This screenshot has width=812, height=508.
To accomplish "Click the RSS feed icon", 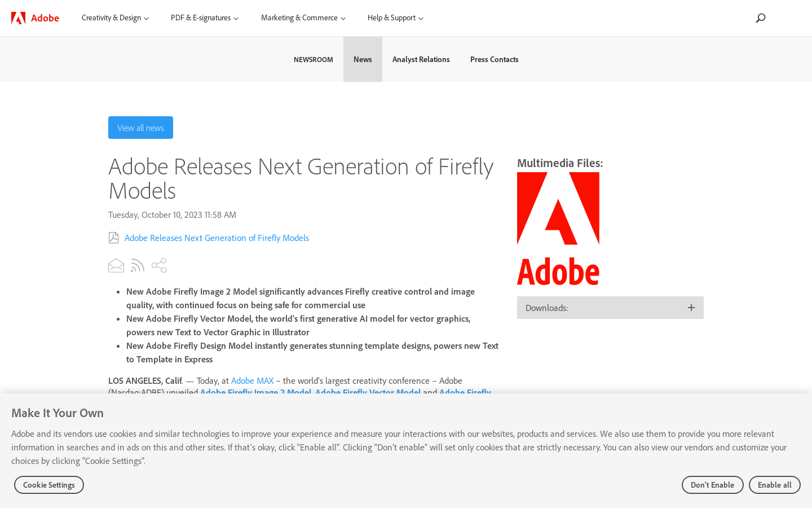I will 138,265.
